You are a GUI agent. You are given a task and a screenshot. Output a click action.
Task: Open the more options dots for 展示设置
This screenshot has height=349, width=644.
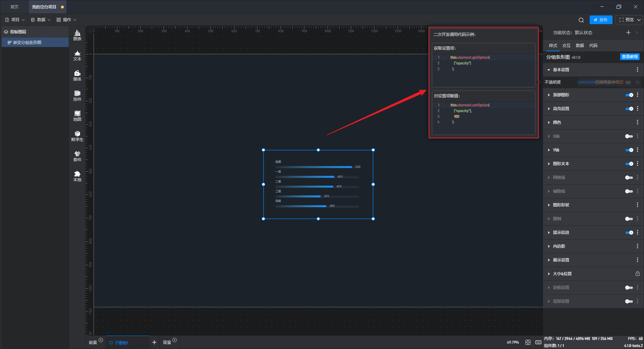(637, 260)
